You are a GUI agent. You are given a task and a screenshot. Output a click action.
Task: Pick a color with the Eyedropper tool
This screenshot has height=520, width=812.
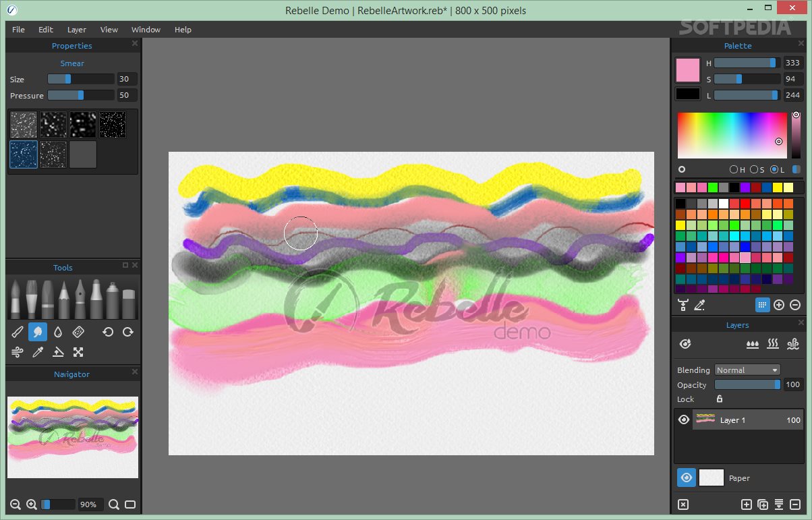[37, 351]
